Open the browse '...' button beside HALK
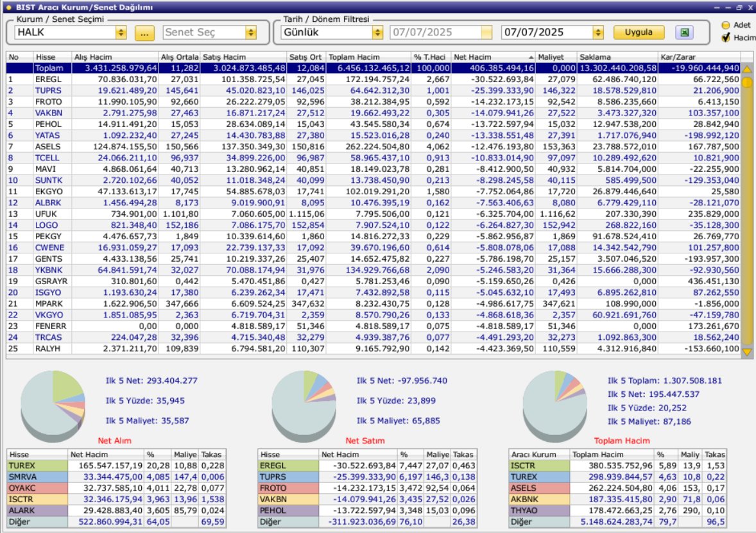756x533 pixels. point(144,33)
